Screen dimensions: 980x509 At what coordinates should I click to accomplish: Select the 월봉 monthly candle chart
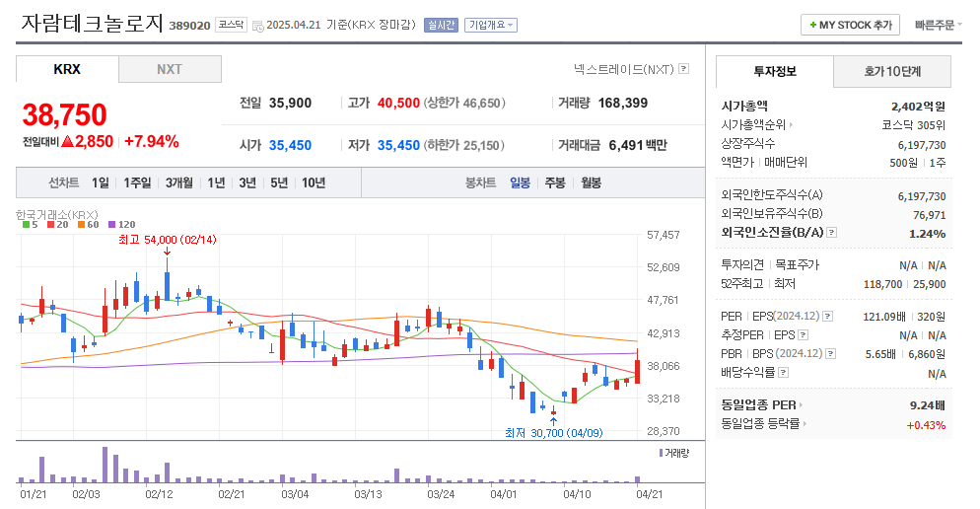[x=591, y=182]
